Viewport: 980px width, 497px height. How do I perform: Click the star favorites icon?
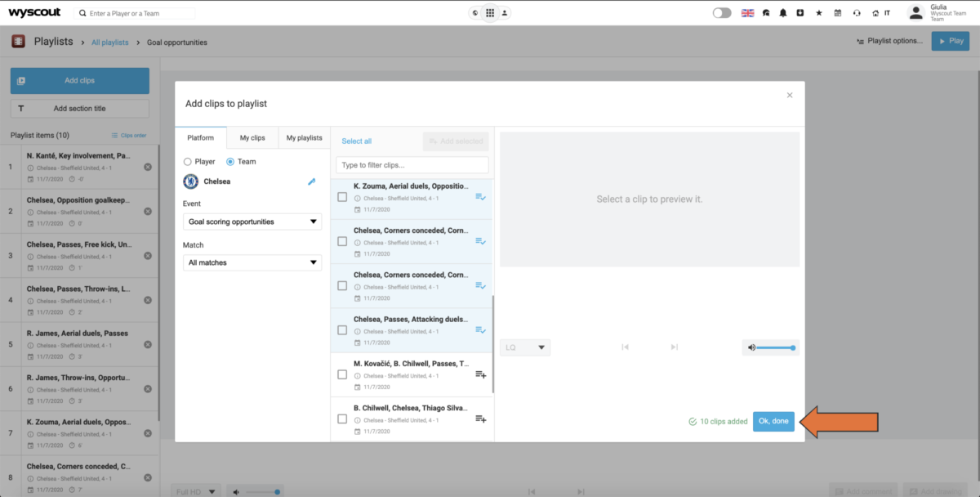coord(818,13)
